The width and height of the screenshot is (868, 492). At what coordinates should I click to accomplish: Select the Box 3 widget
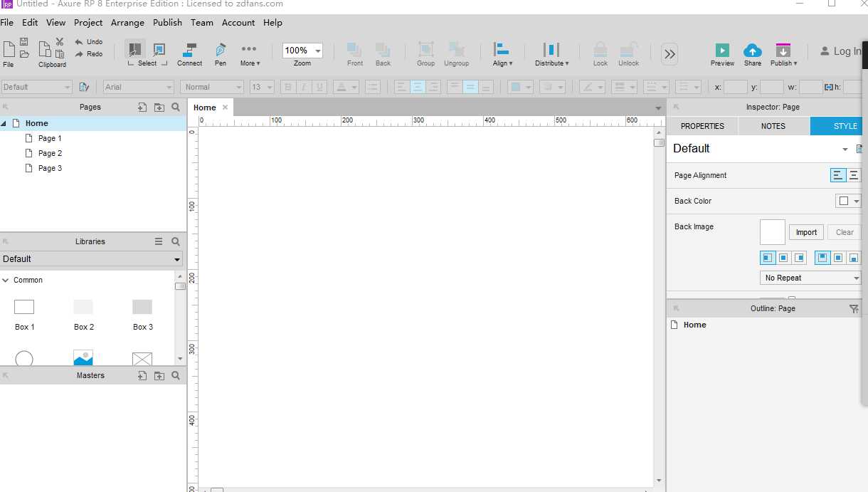(142, 315)
